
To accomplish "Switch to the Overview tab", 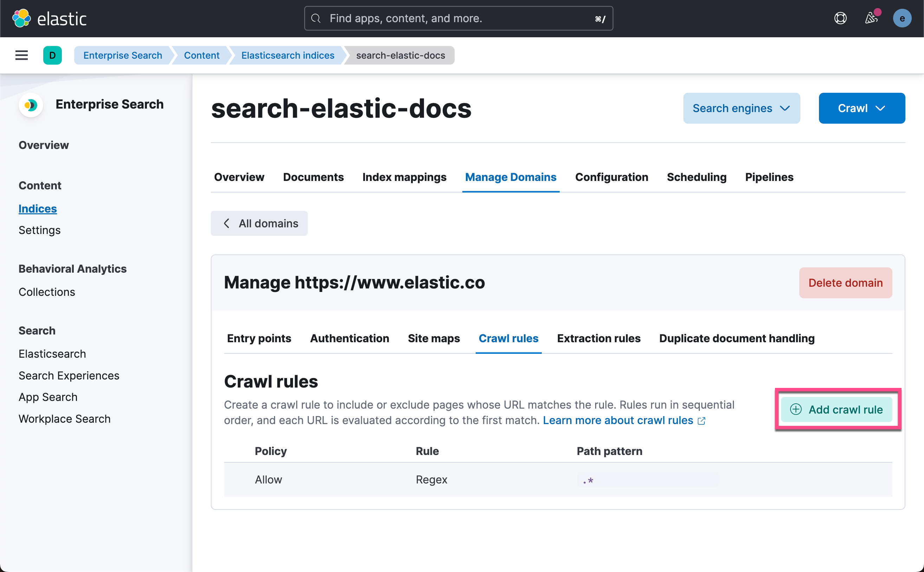I will pos(239,177).
